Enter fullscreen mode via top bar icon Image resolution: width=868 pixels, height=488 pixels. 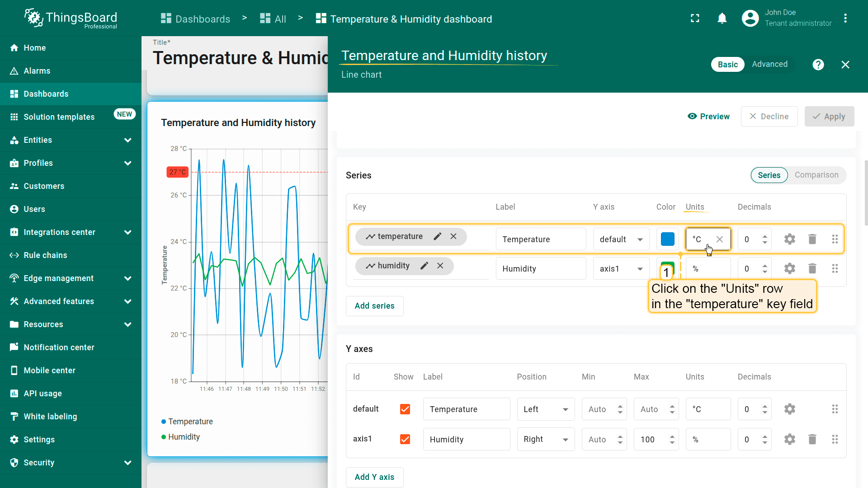(x=695, y=19)
